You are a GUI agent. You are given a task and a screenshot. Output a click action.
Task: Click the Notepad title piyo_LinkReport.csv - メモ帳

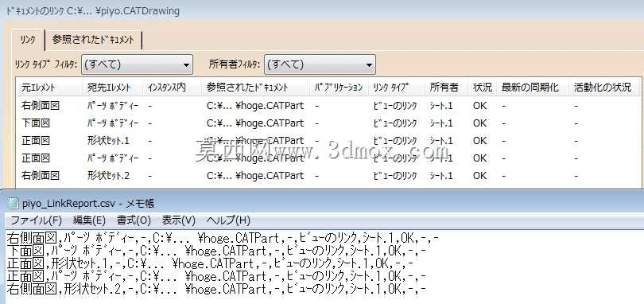(88, 203)
